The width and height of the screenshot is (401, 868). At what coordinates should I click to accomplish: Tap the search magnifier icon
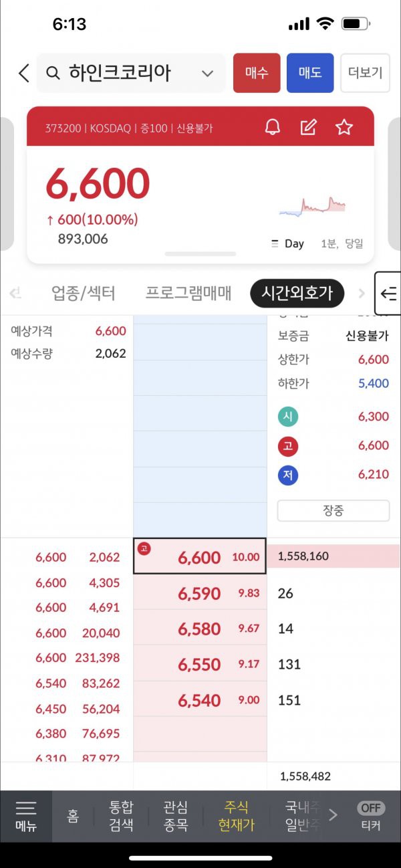(x=54, y=73)
